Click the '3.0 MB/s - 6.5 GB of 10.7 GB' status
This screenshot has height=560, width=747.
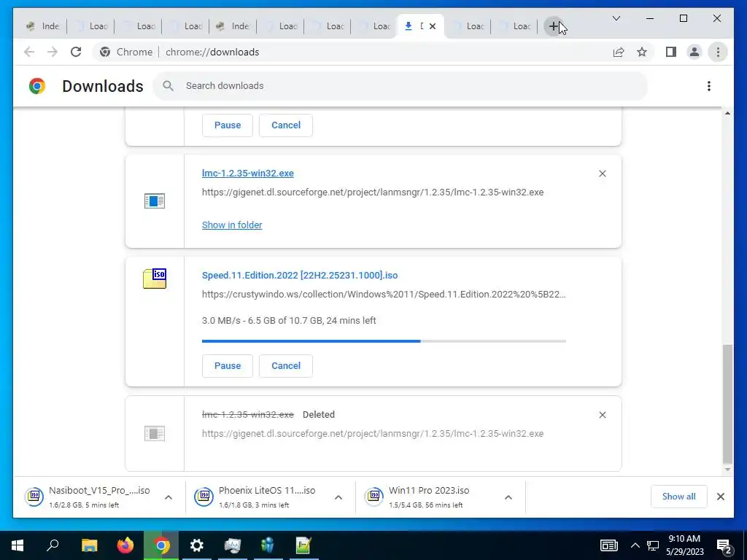[289, 321]
